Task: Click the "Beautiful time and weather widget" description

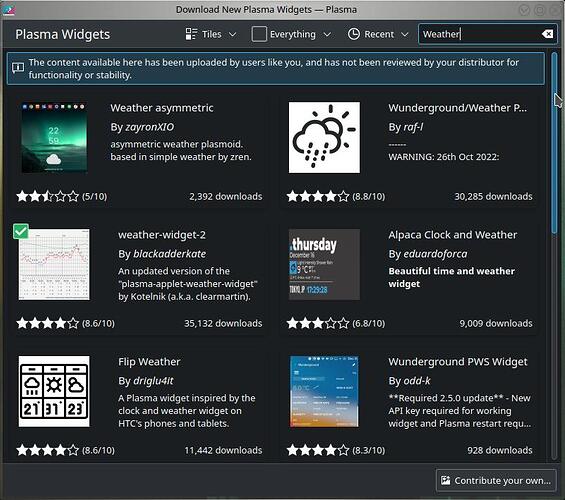Action: (451, 277)
